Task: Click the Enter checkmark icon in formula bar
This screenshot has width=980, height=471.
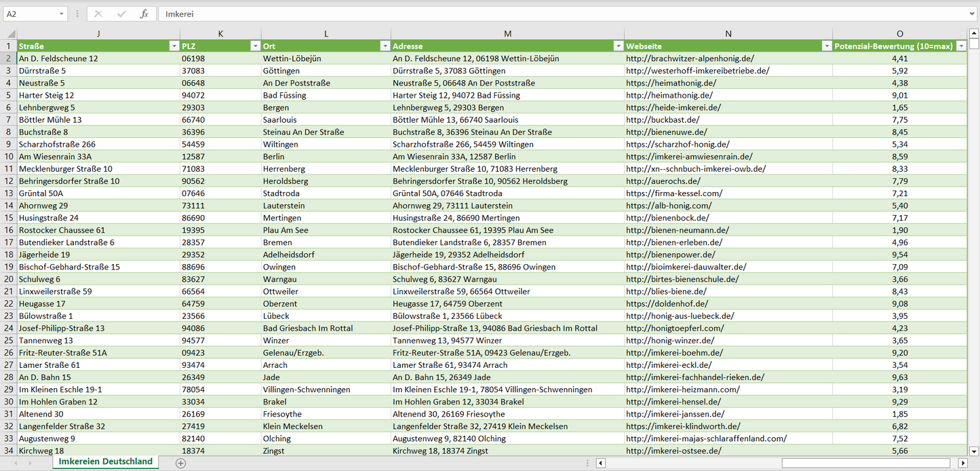Action: pos(121,14)
